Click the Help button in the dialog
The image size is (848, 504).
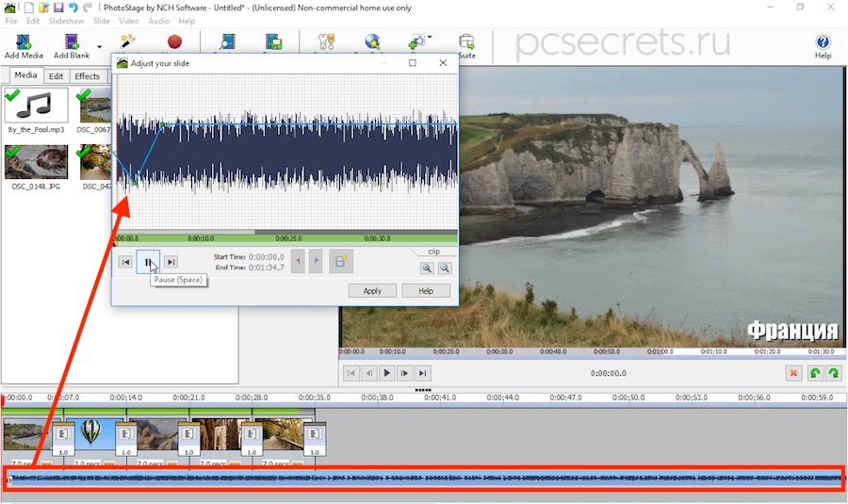click(426, 291)
